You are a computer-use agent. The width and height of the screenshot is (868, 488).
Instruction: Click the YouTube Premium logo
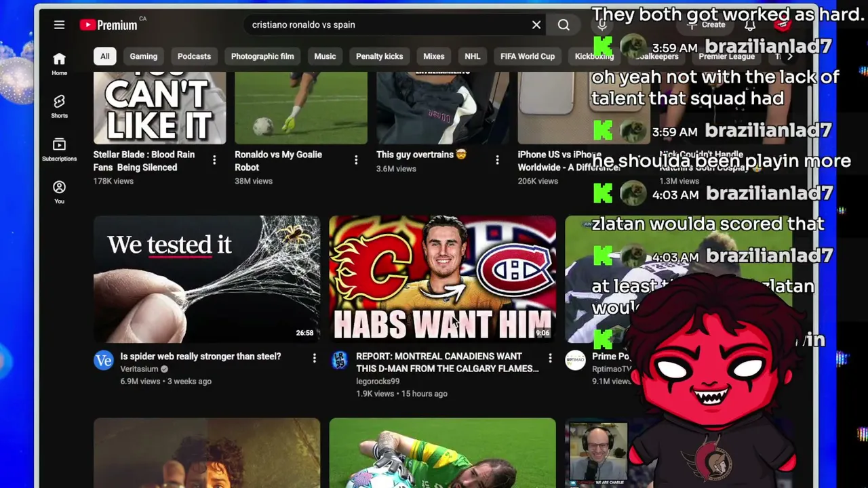[108, 25]
